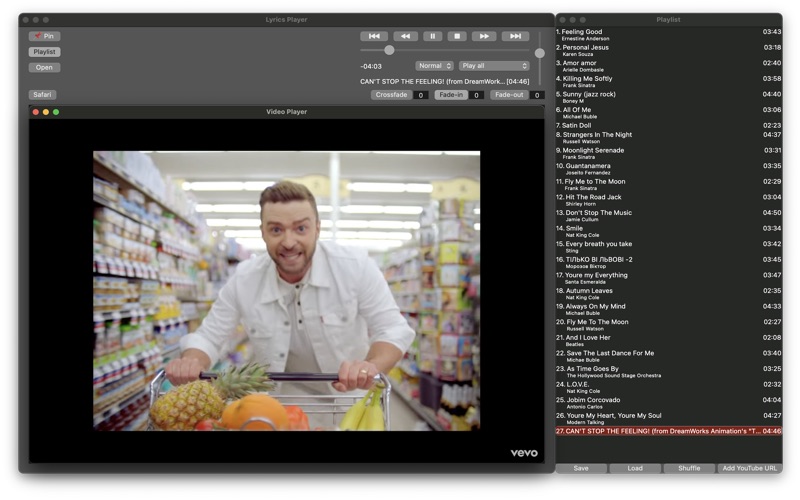Close the Video Player window
800x500 pixels.
[36, 112]
